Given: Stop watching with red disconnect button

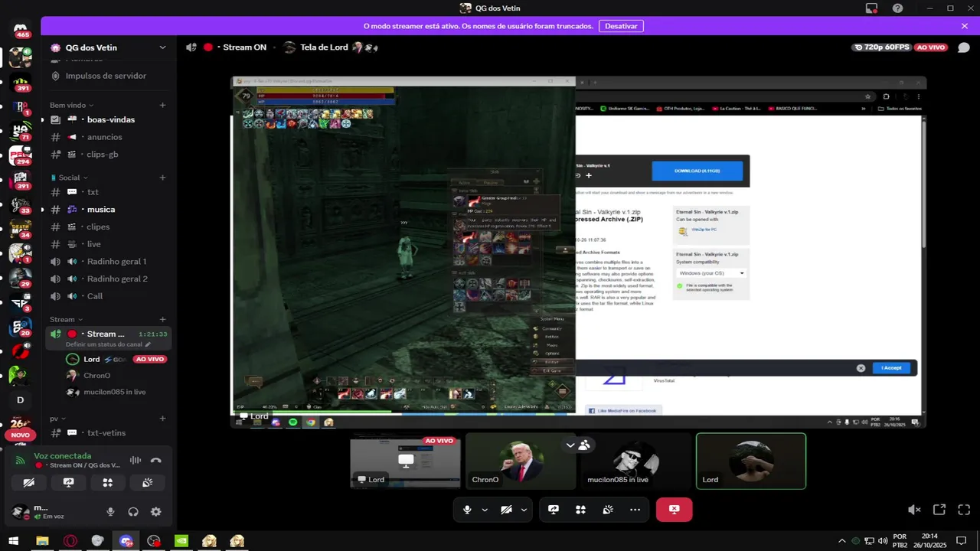Looking at the screenshot, I should 674,510.
